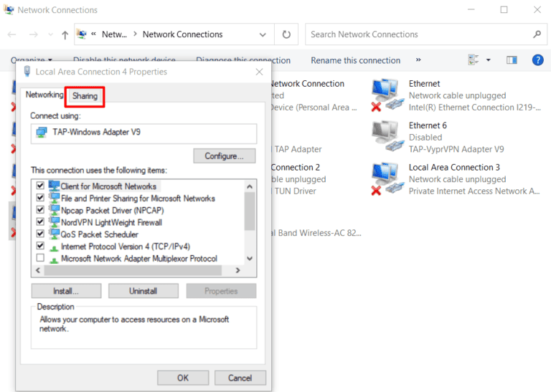Close the Local Area Connection 4 Properties dialog
The height and width of the screenshot is (392, 551).
259,72
